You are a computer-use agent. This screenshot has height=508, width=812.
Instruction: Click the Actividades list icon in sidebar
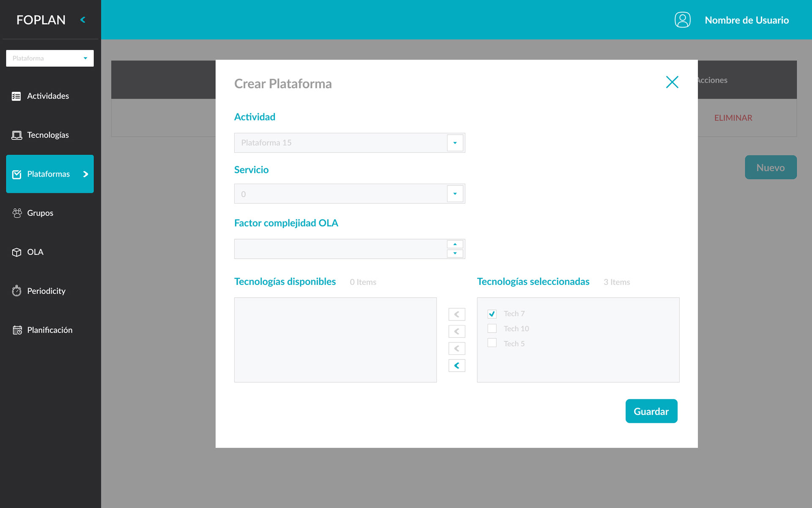tap(16, 97)
